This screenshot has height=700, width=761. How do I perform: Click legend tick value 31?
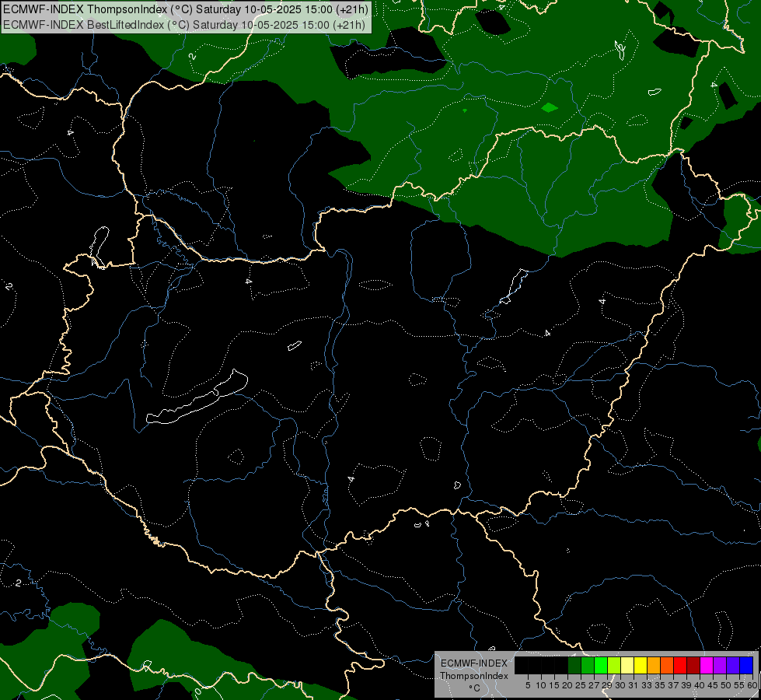coord(634,685)
